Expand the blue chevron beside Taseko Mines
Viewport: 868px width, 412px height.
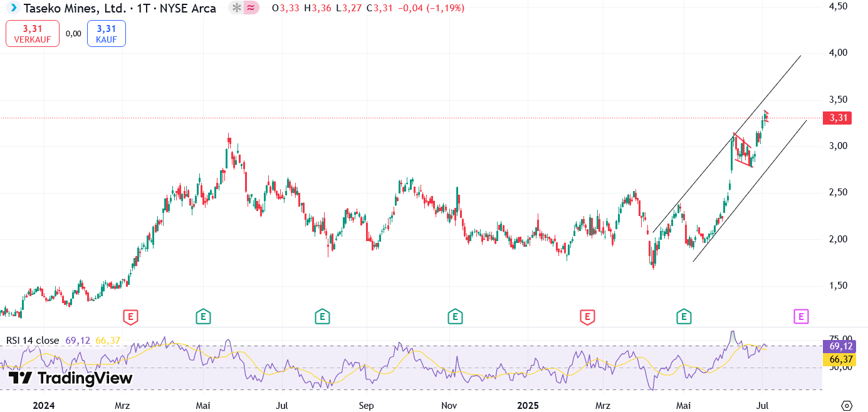(14, 8)
